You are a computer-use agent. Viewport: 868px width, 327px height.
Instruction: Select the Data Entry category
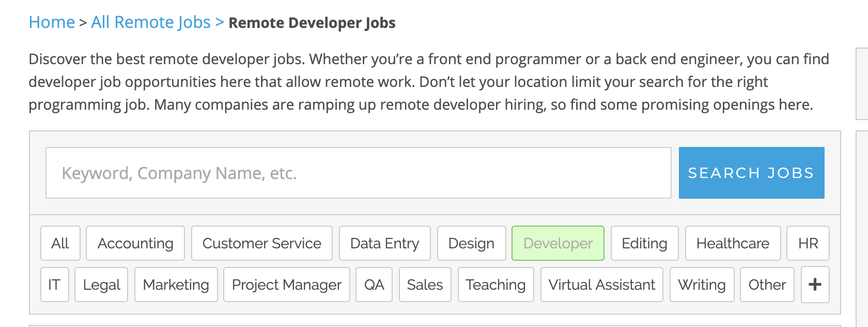click(385, 243)
